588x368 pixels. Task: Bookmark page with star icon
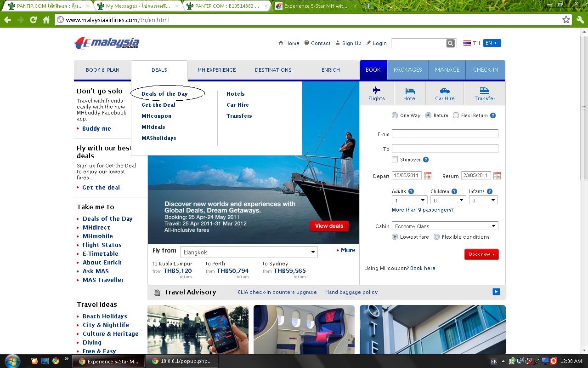tap(566, 20)
